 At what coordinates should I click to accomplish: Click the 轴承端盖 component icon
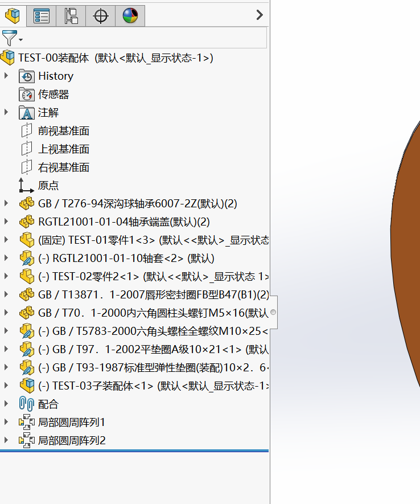pos(27,222)
